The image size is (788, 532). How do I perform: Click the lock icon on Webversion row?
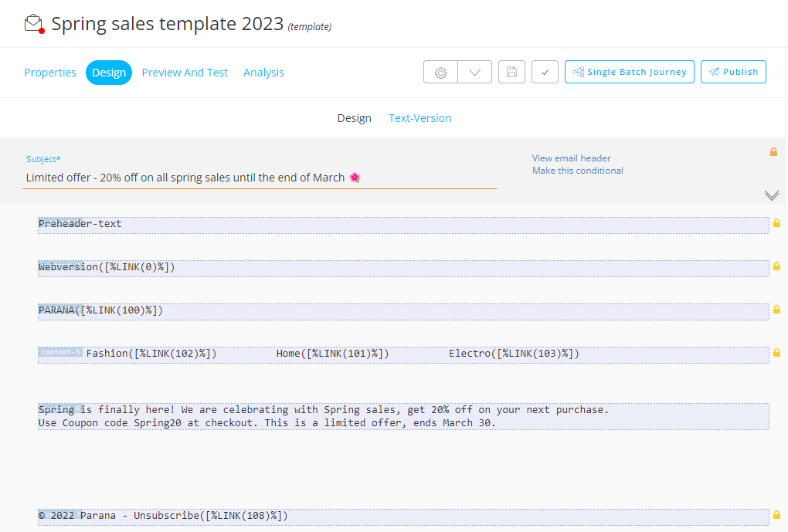[776, 266]
